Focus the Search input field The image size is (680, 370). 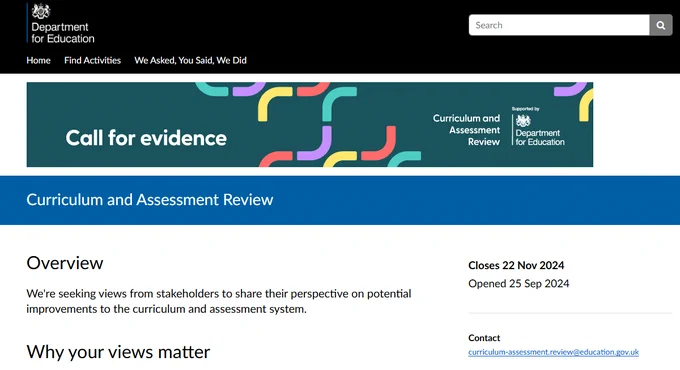559,25
